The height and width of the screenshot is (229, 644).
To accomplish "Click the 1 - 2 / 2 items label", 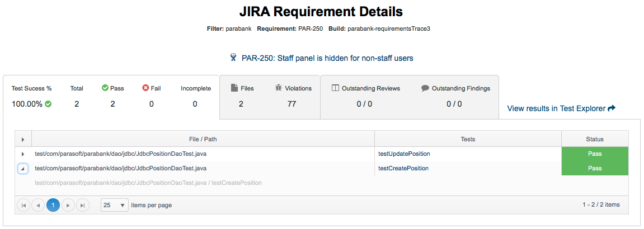I will [601, 205].
